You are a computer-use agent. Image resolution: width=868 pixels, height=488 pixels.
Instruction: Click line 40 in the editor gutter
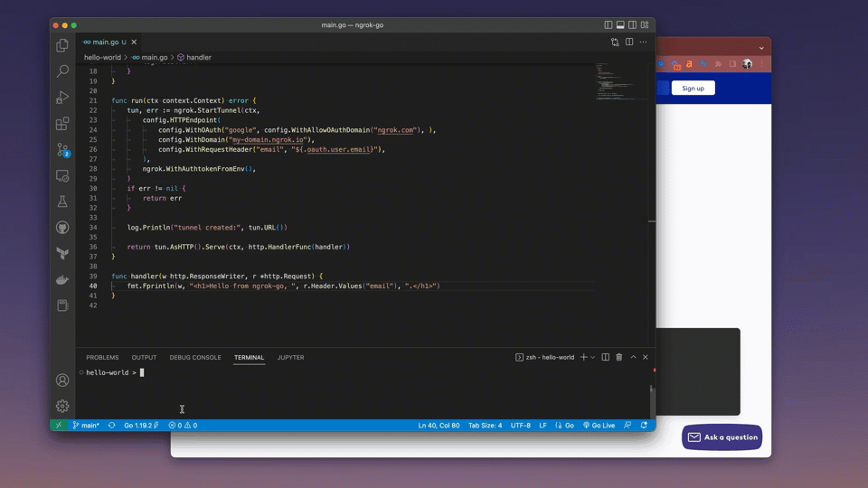coord(93,286)
